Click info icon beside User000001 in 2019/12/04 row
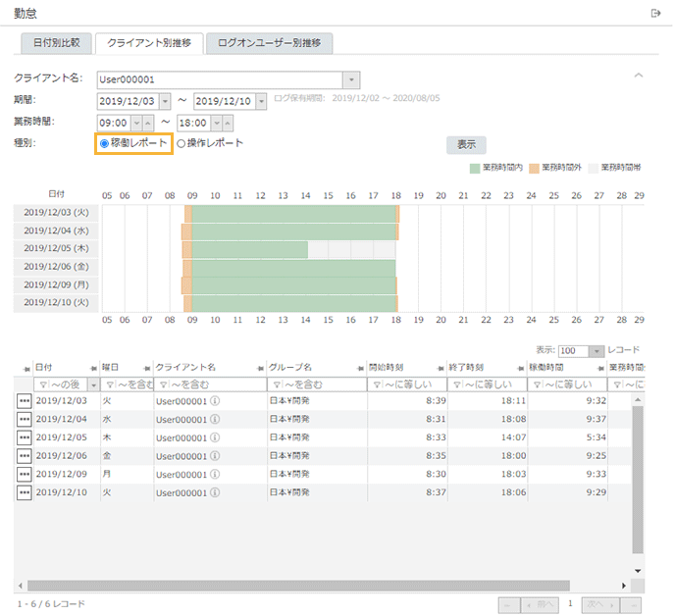The image size is (674, 616). 214,420
